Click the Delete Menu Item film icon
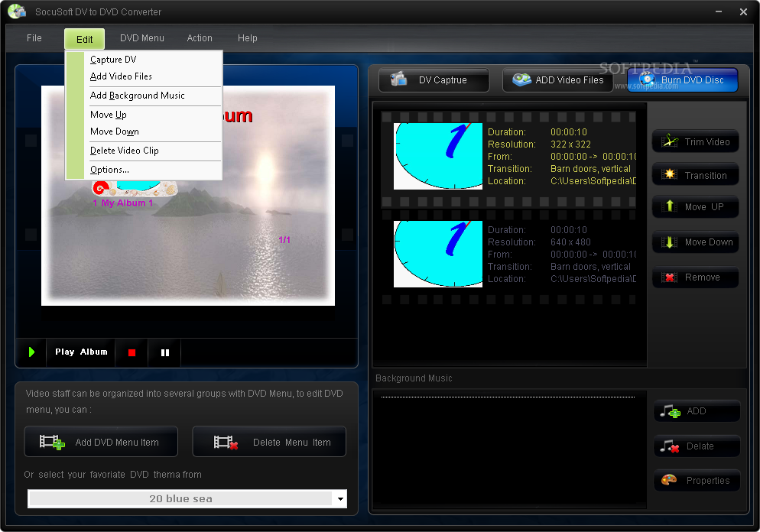 click(226, 442)
